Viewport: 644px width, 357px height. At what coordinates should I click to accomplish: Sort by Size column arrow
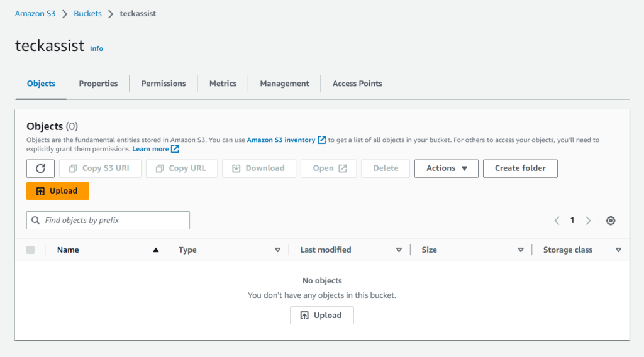click(x=520, y=250)
